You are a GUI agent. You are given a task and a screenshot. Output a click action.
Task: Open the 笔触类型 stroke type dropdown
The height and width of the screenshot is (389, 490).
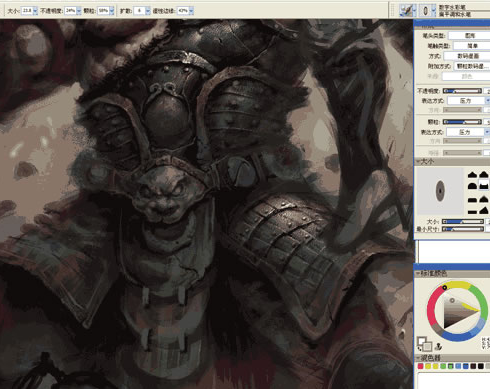pos(471,46)
